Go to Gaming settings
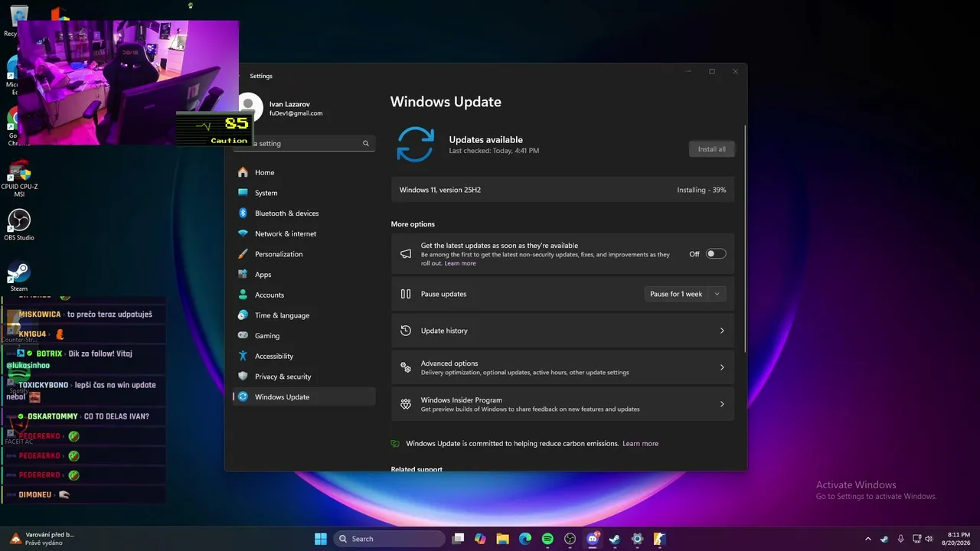980x551 pixels. point(304,335)
